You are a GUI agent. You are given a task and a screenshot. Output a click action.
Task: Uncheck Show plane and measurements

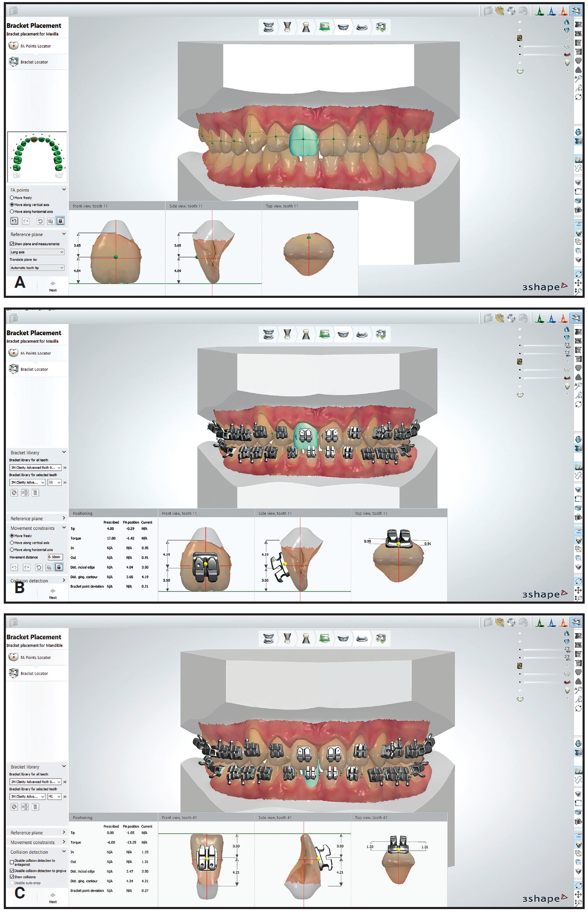tap(12, 244)
